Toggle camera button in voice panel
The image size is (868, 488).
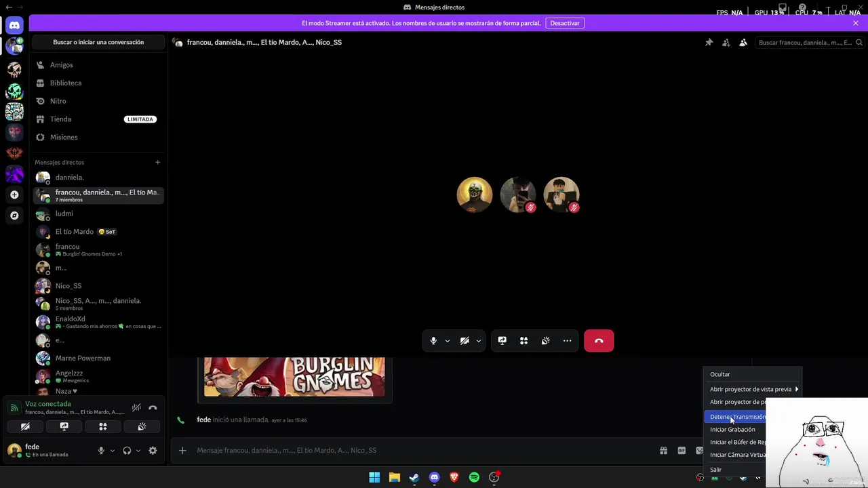click(x=25, y=426)
